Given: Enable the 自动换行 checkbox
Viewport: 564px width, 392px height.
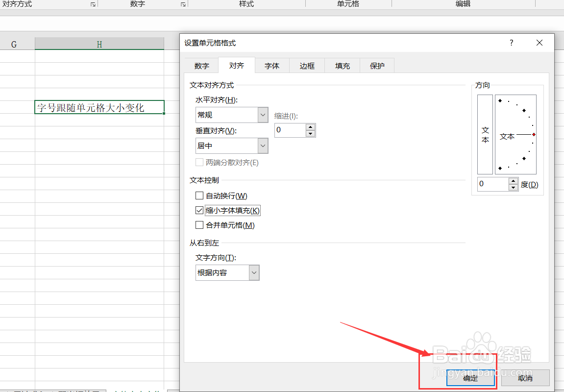Looking at the screenshot, I should tap(199, 195).
